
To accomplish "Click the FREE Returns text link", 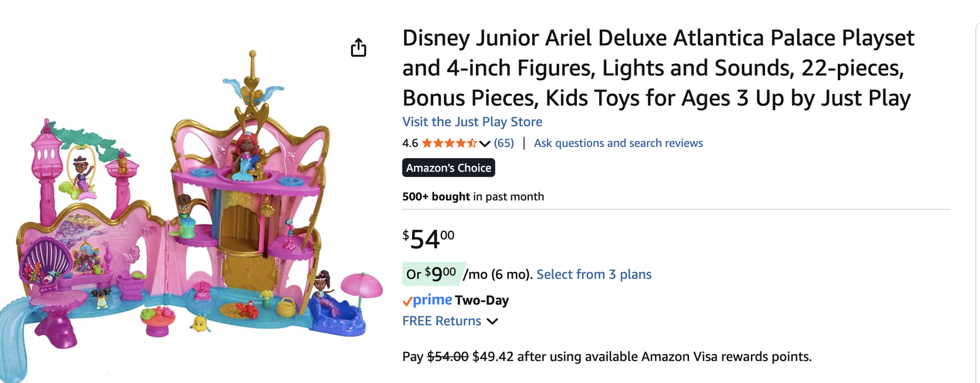I will tap(442, 321).
